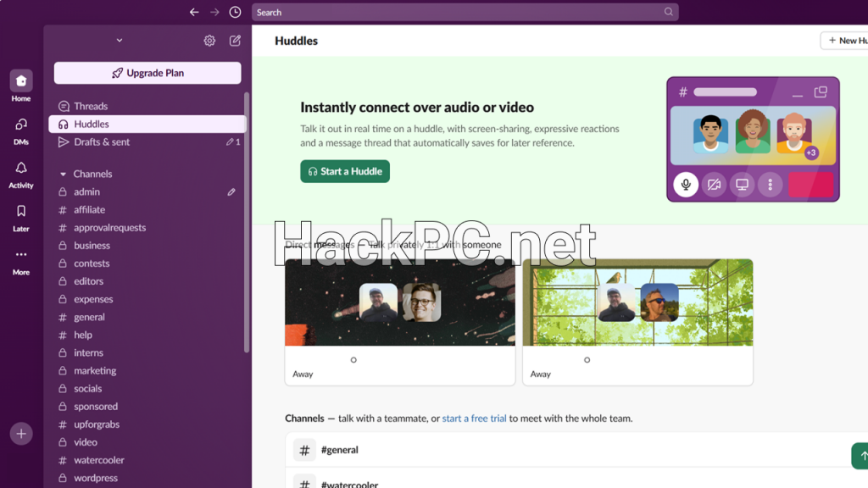The image size is (868, 488).
Task: Open the history clock icon
Action: tap(236, 12)
